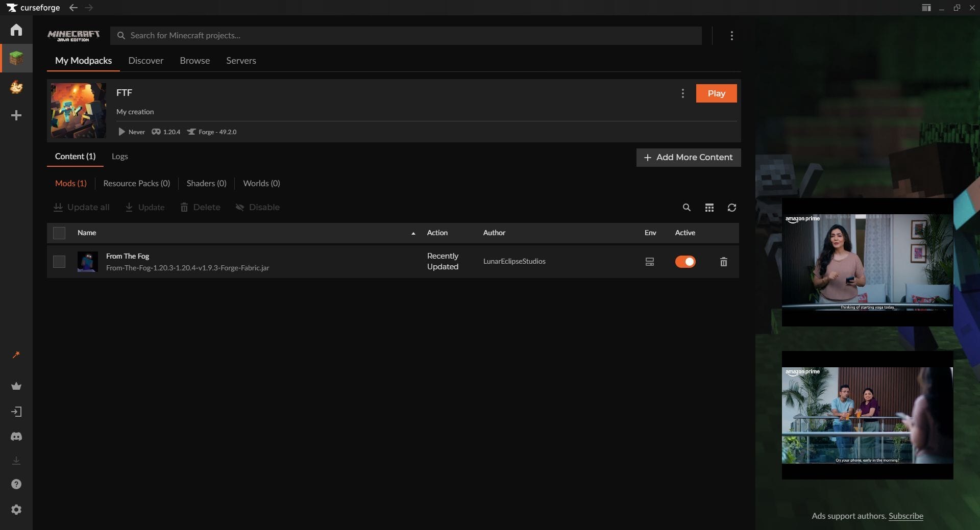The height and width of the screenshot is (530, 980).
Task: Tick the select-all checkbox in header
Action: click(x=59, y=233)
